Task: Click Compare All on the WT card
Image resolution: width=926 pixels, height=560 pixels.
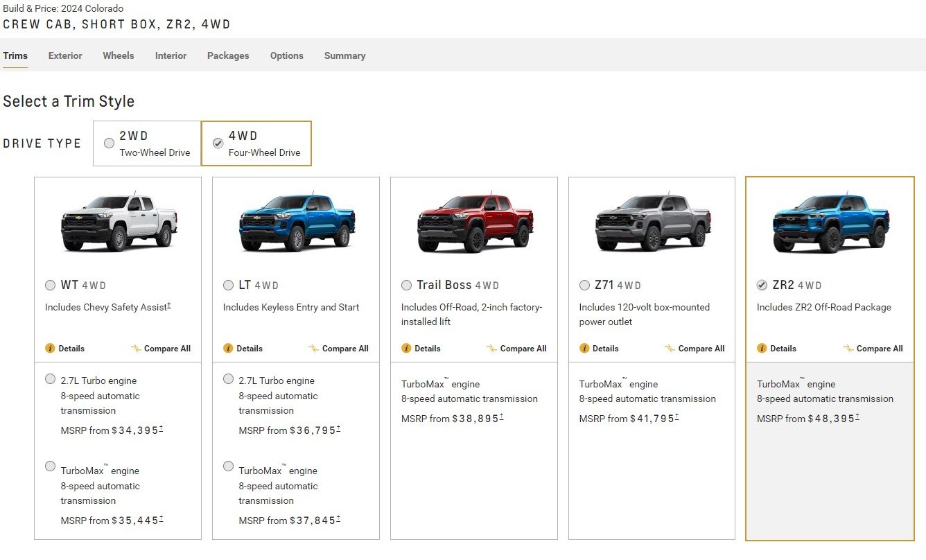Action: (x=167, y=349)
